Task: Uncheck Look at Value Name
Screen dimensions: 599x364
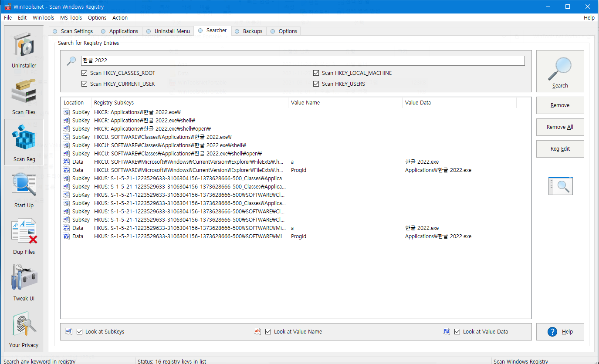Action: (268, 331)
